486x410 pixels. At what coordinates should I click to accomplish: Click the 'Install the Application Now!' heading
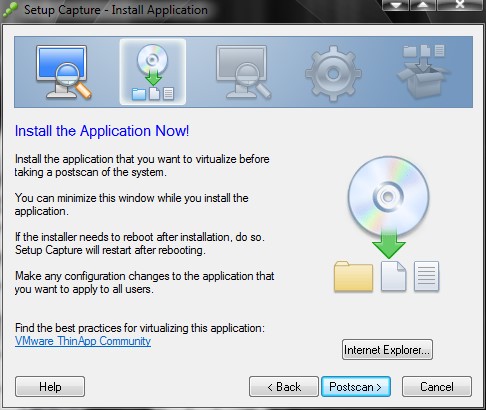click(x=102, y=131)
